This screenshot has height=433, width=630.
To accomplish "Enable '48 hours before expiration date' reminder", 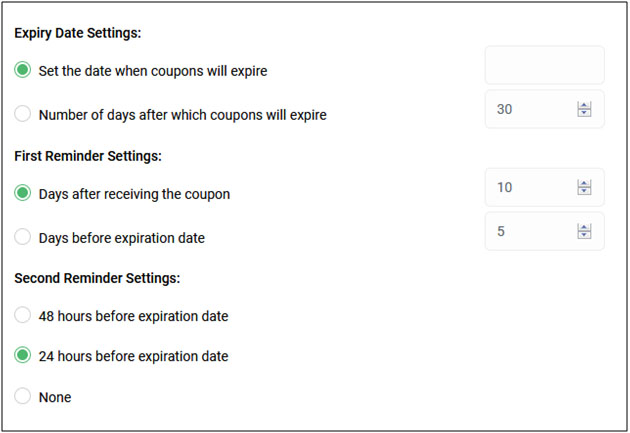I will (x=22, y=315).
